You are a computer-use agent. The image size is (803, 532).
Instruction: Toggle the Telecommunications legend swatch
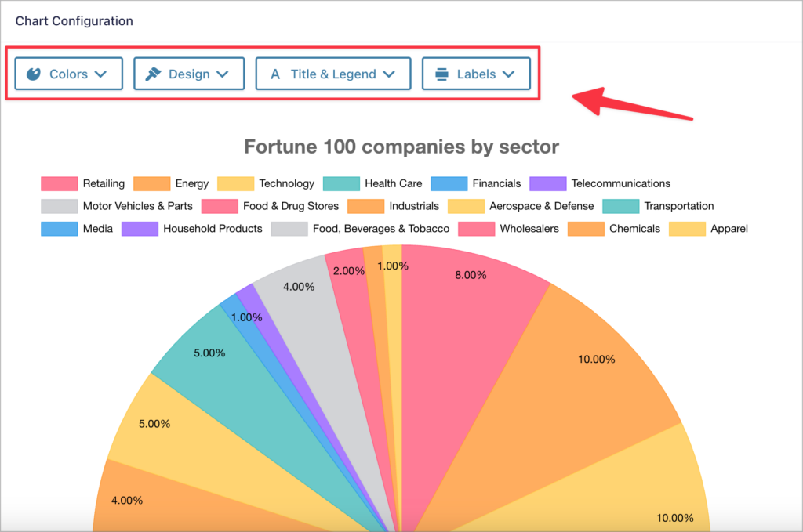click(548, 183)
